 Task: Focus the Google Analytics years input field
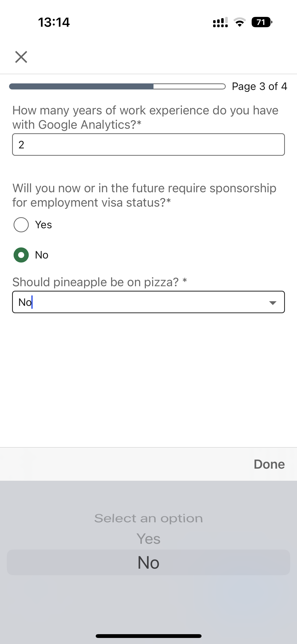(x=148, y=145)
